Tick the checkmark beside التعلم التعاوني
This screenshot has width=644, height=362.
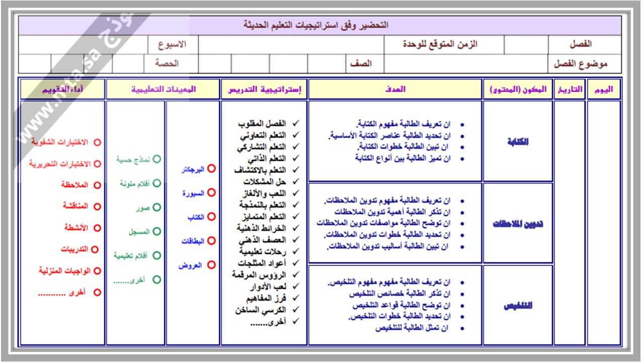click(x=296, y=135)
